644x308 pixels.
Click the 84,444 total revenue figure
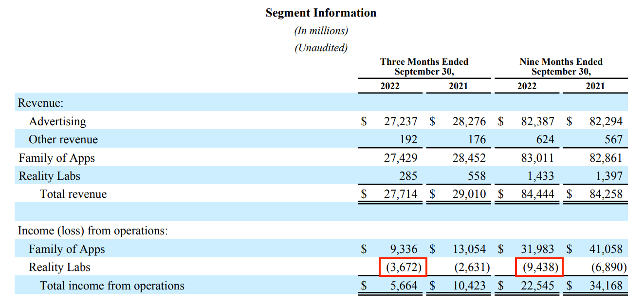[x=537, y=194]
